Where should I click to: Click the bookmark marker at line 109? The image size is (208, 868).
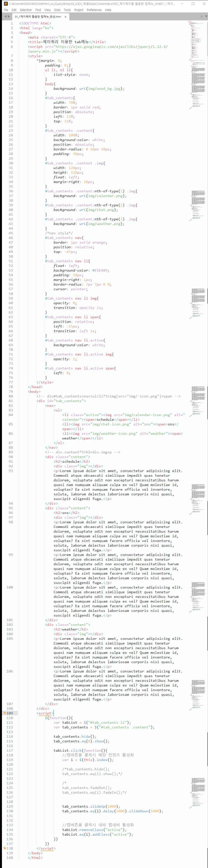4,713
